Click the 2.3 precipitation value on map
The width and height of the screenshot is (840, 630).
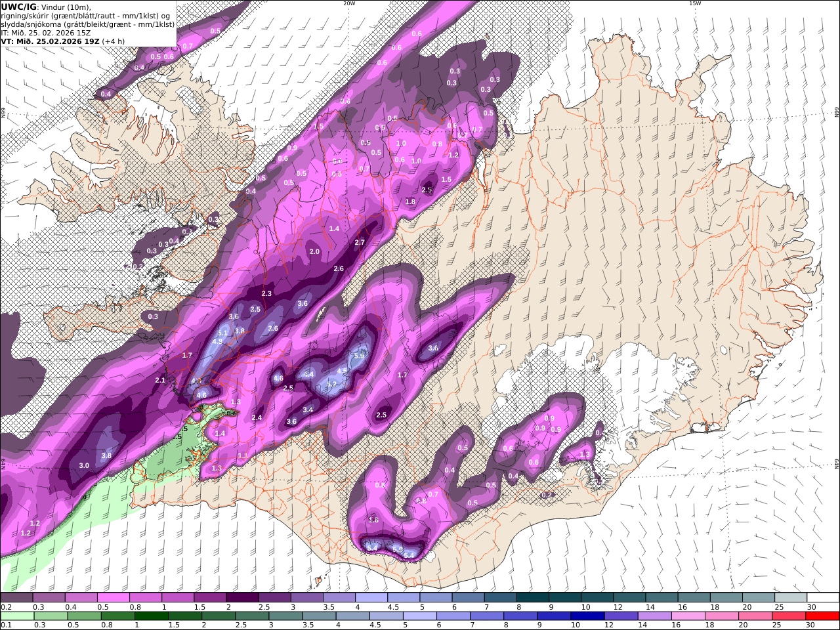point(266,293)
